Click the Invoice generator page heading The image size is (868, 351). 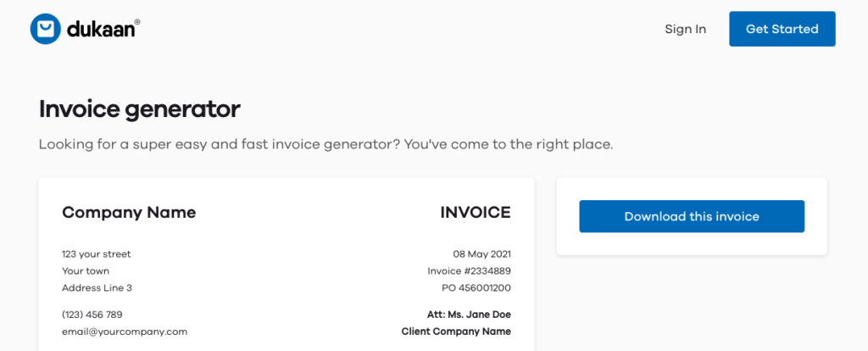point(140,109)
